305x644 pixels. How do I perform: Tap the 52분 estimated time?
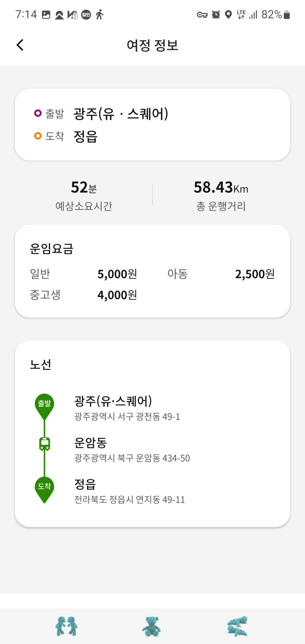pos(84,188)
